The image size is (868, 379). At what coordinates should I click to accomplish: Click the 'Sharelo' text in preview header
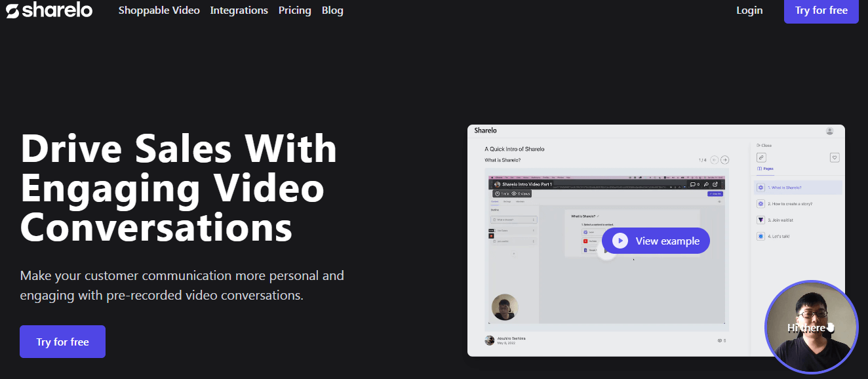[486, 131]
